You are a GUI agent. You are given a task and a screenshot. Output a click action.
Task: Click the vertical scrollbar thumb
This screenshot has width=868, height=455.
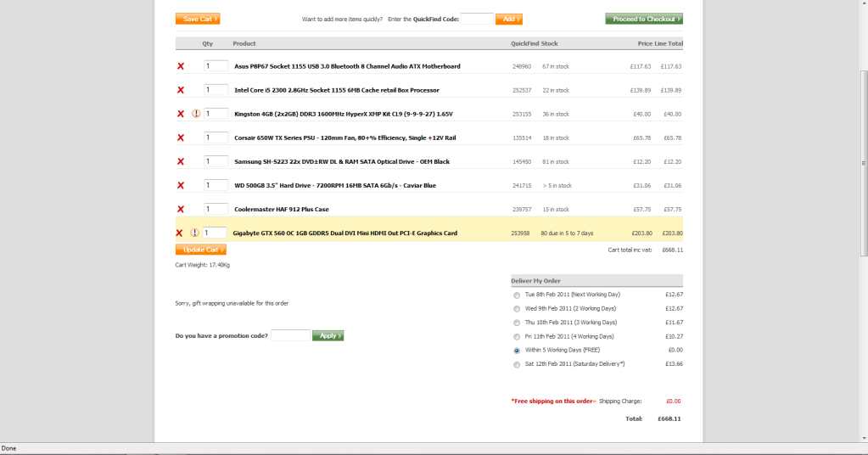point(864,163)
